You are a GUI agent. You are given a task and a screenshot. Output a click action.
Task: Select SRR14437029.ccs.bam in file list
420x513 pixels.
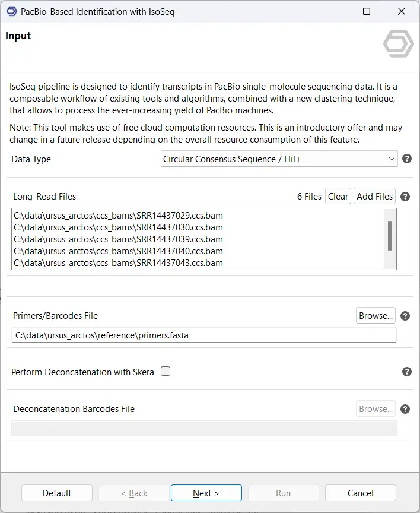pos(118,216)
